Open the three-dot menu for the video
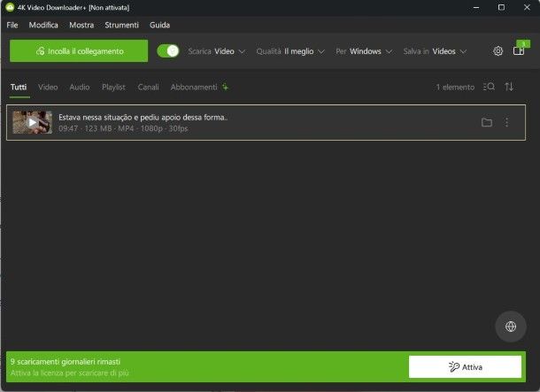 (x=506, y=122)
